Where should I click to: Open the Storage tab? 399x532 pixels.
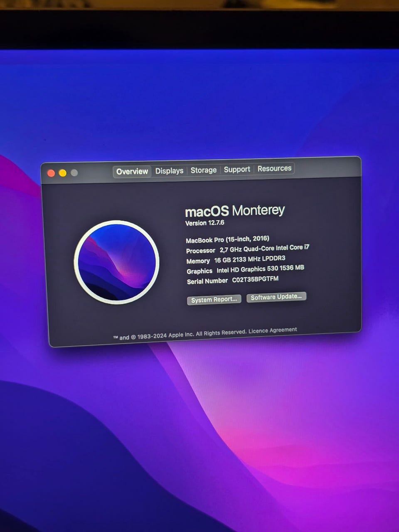[204, 170]
